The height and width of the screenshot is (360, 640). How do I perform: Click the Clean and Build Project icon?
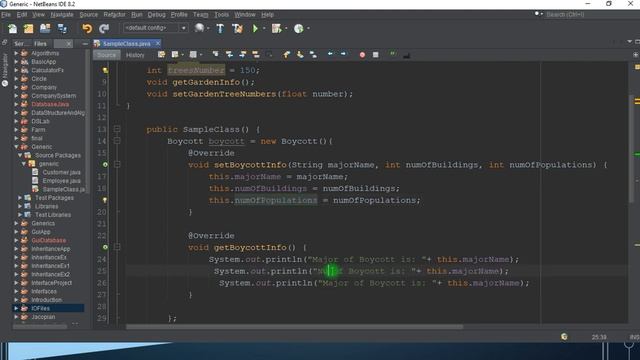click(x=237, y=29)
